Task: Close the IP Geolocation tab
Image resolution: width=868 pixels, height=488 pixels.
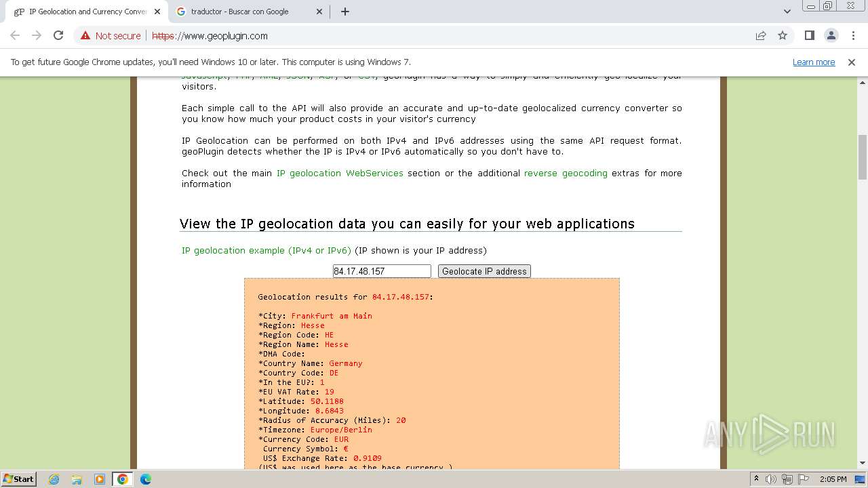Action: coord(157,12)
